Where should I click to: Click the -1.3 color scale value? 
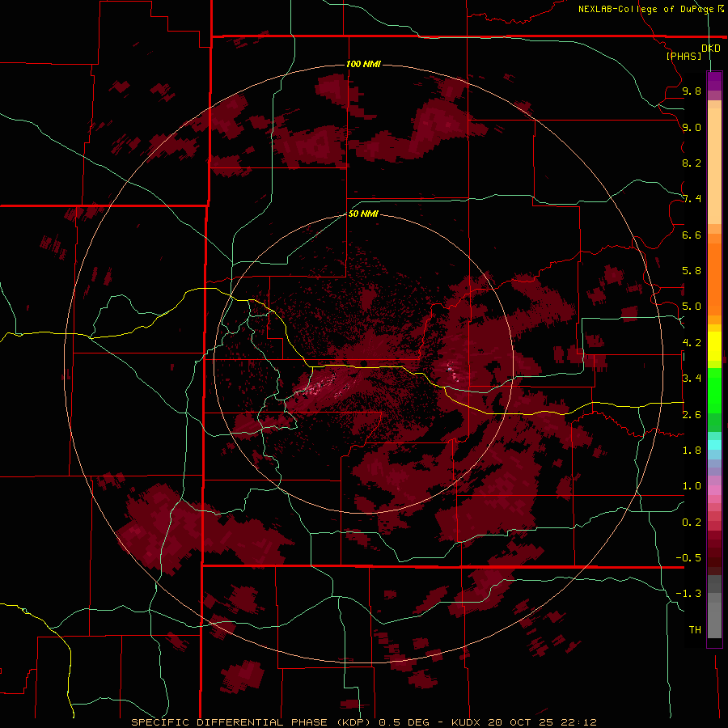coord(688,594)
